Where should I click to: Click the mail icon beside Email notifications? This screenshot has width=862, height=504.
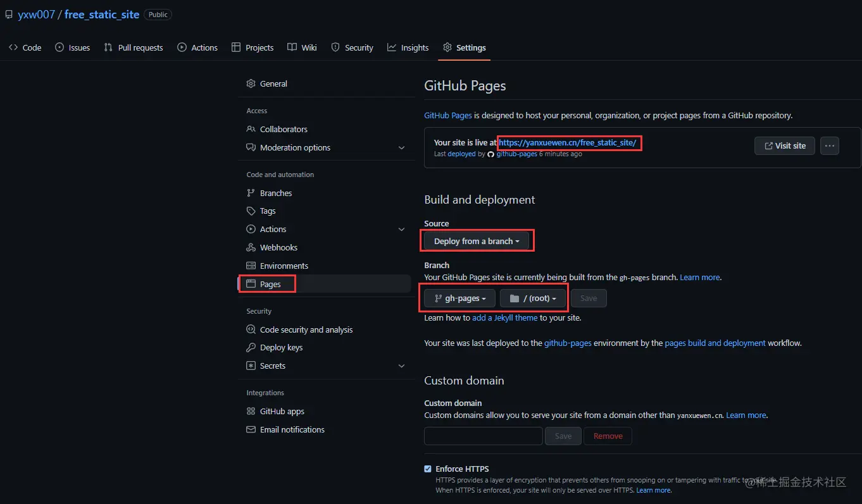click(251, 429)
